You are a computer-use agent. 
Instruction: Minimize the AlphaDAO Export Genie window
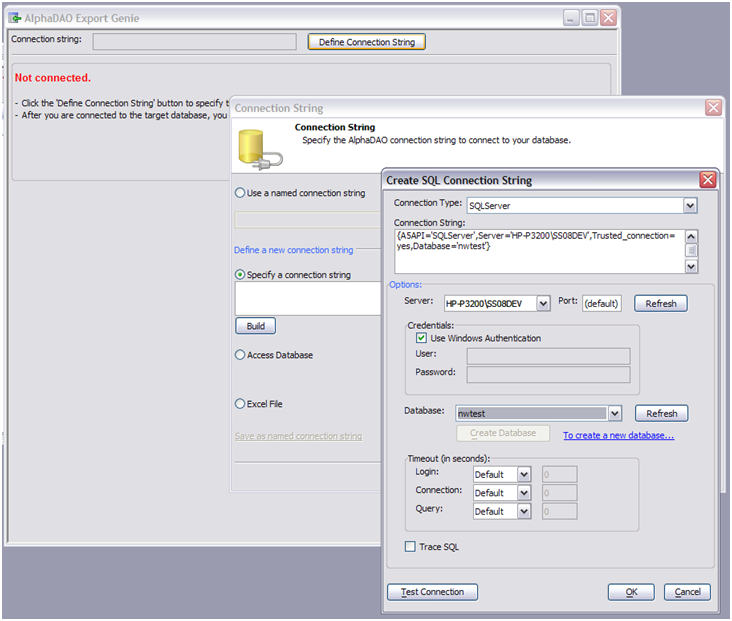[570, 18]
